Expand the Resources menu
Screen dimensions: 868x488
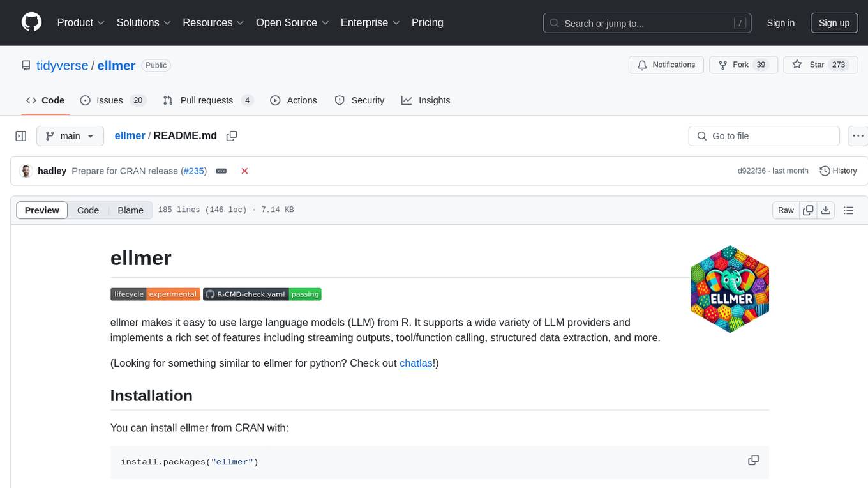(x=213, y=22)
